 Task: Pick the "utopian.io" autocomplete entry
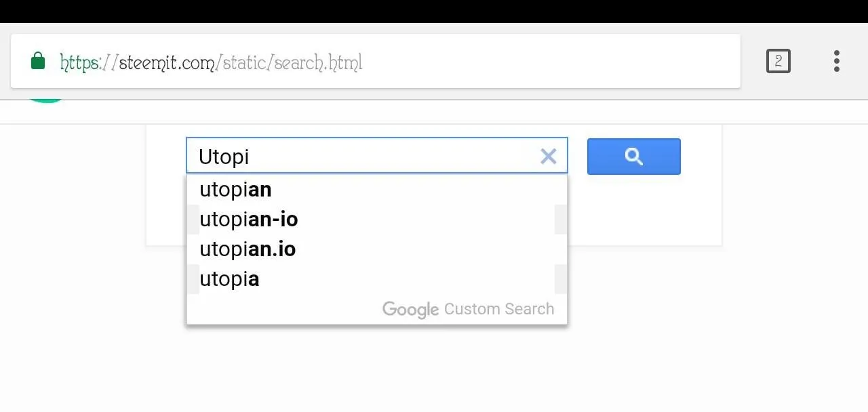pyautogui.click(x=376, y=249)
